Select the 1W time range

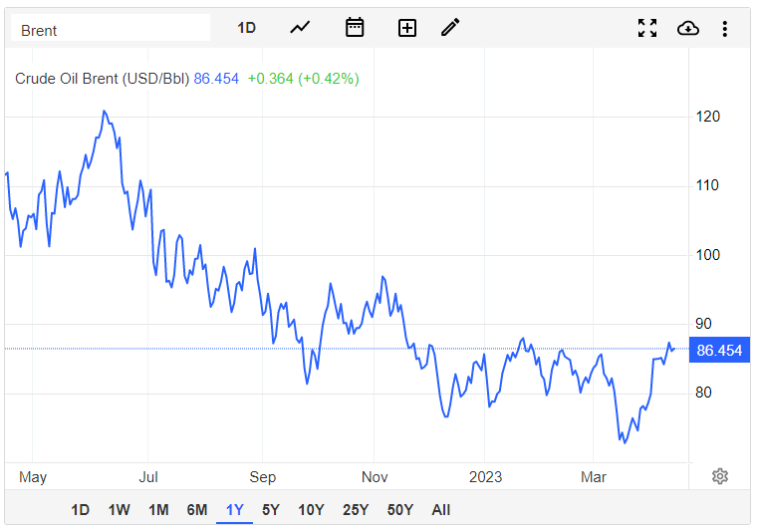(x=119, y=510)
